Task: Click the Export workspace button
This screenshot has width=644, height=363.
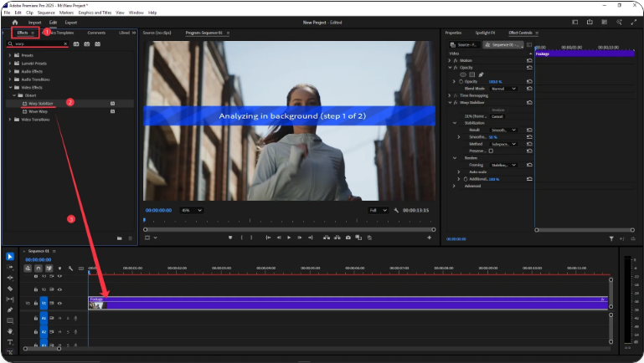Action: (71, 23)
